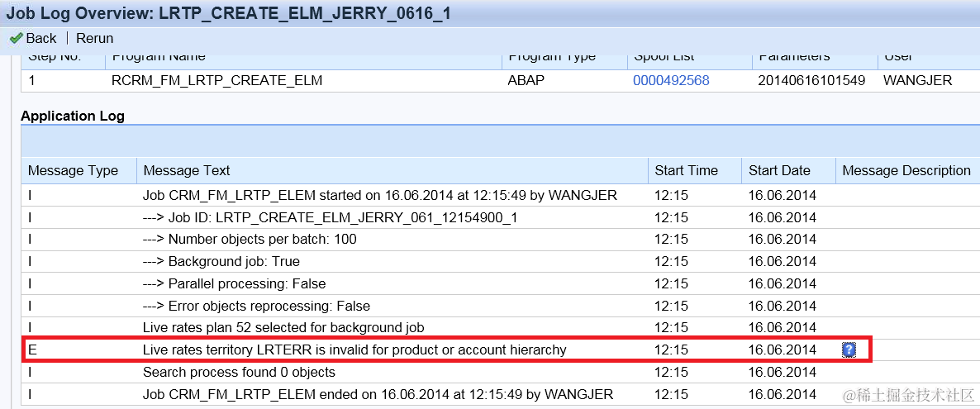Open help icon for LRTERR error message
The height and width of the screenshot is (409, 980).
click(849, 350)
